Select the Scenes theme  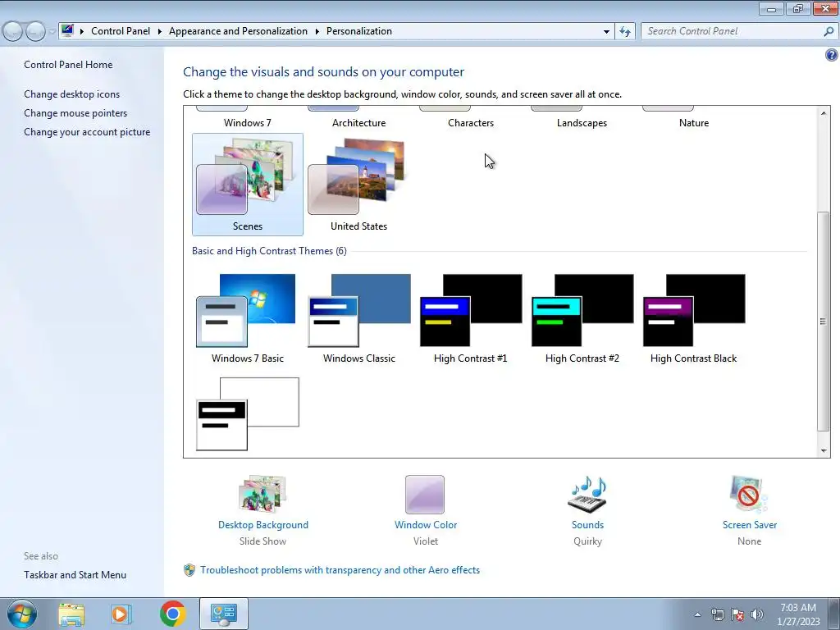point(248,185)
